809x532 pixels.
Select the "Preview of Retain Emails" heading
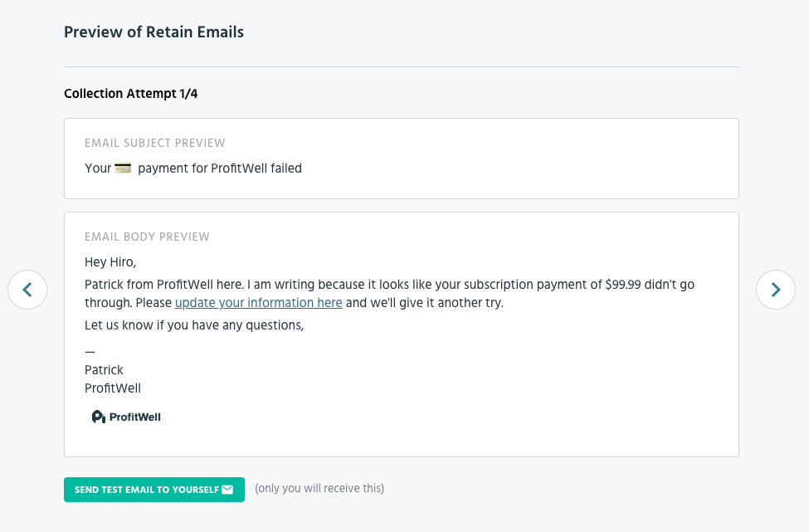(x=154, y=33)
